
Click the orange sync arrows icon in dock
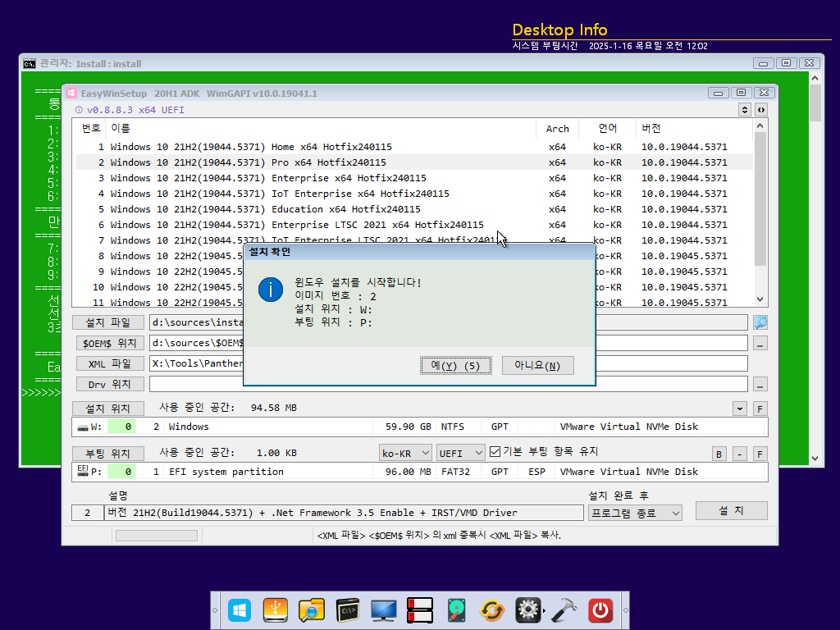[x=492, y=610]
